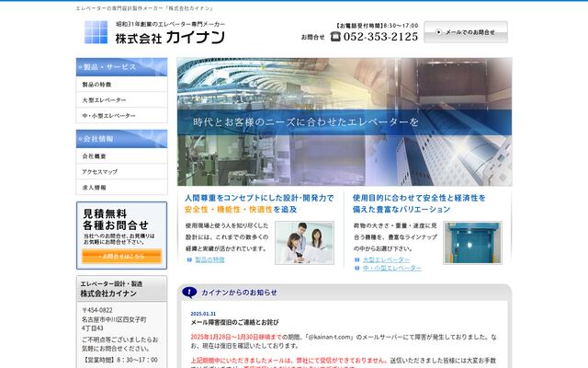Open 製品の特徴 in sidebar menu

[122, 84]
